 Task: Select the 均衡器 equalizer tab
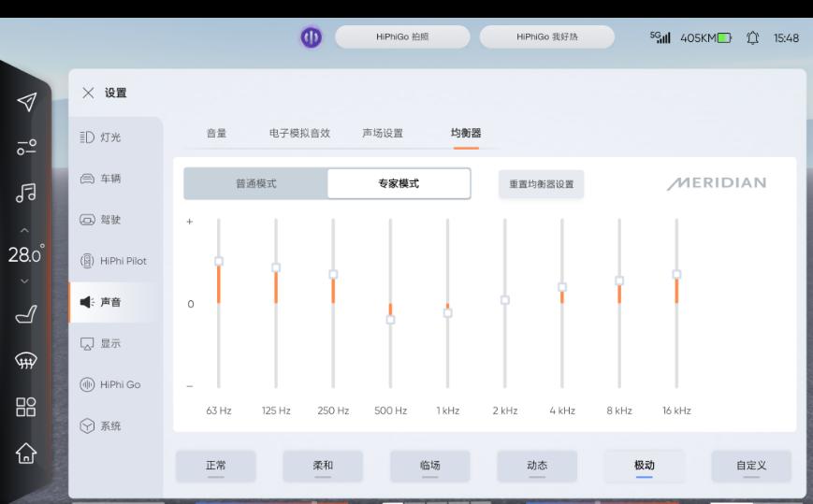pos(466,133)
